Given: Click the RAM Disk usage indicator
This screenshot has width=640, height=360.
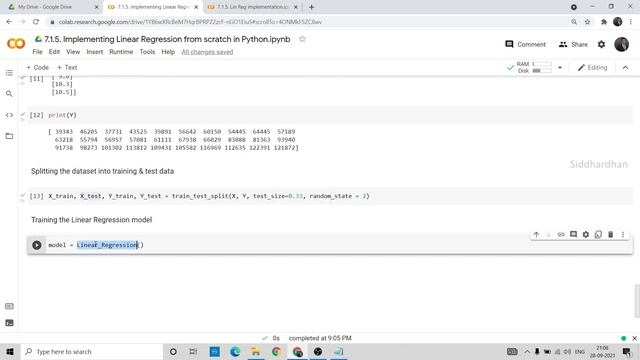Looking at the screenshot, I should (x=534, y=68).
